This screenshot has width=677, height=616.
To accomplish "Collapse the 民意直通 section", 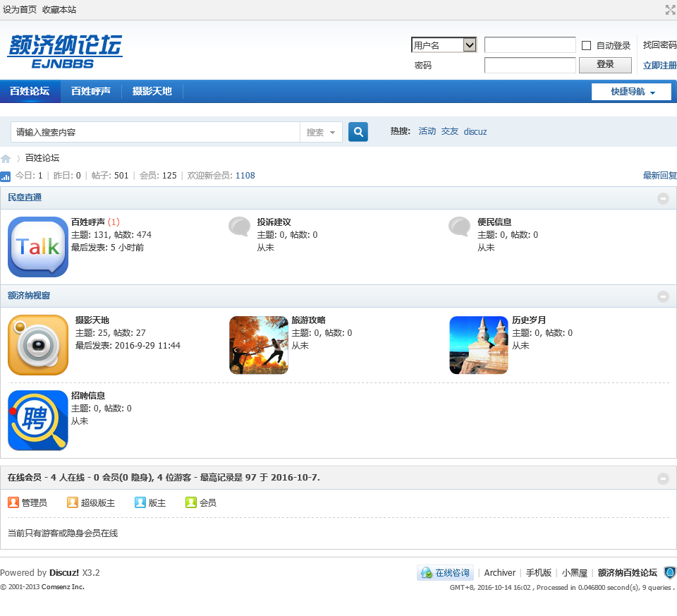I will coord(663,198).
